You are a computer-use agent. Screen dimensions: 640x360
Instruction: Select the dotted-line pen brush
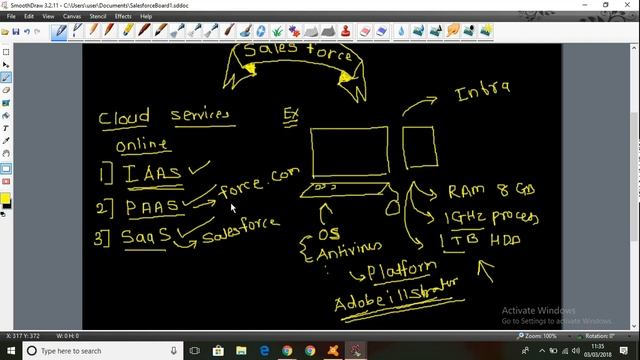pos(76,31)
